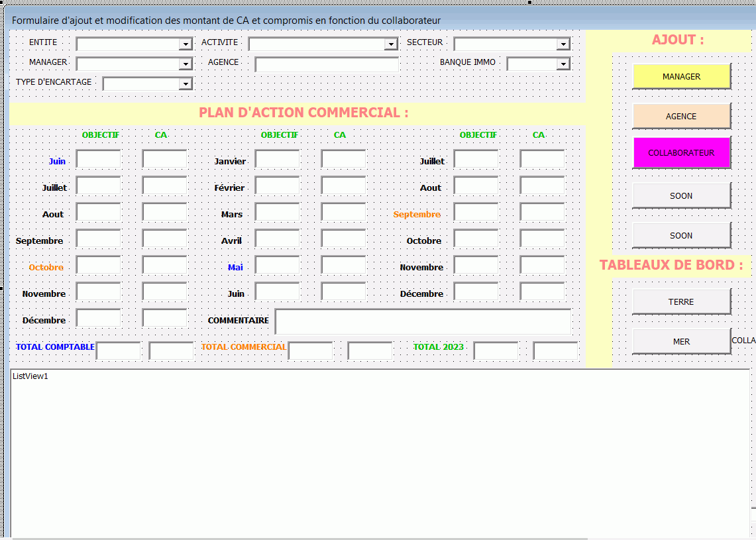Select the TOTAL COMMERCIAL label
The image size is (756, 540).
pos(244,347)
